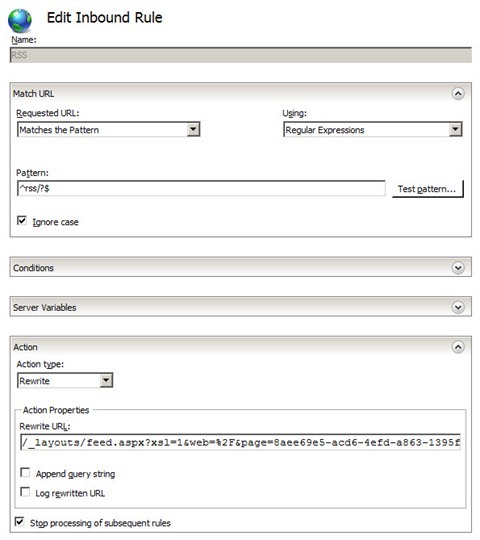Expand the Conditions section
This screenshot has width=480, height=540.
coord(458,268)
